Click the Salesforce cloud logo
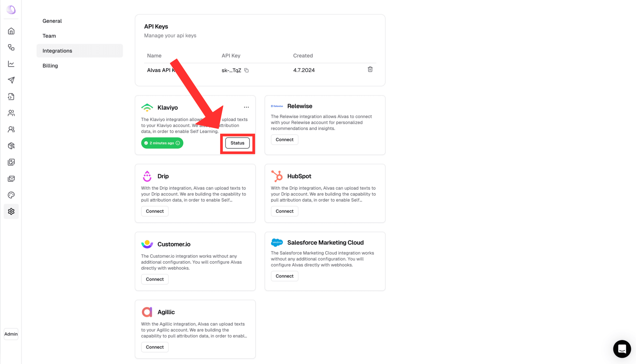636x364 pixels. tap(277, 243)
